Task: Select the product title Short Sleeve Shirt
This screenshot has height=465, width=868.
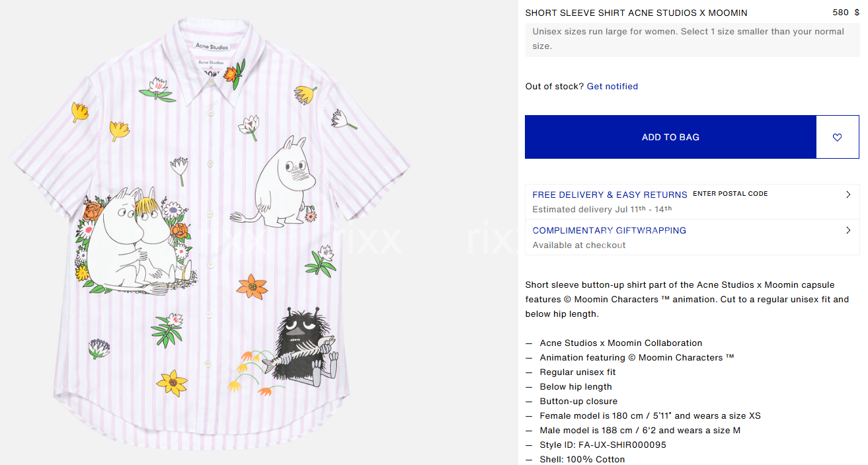Action: [636, 13]
